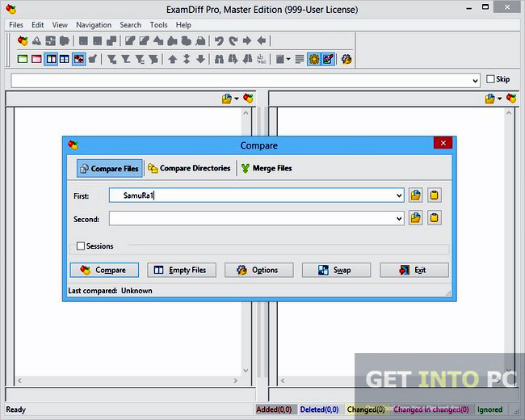This screenshot has width=525, height=420.
Task: Click the up-down current difference arrow icon
Action: [x=187, y=59]
